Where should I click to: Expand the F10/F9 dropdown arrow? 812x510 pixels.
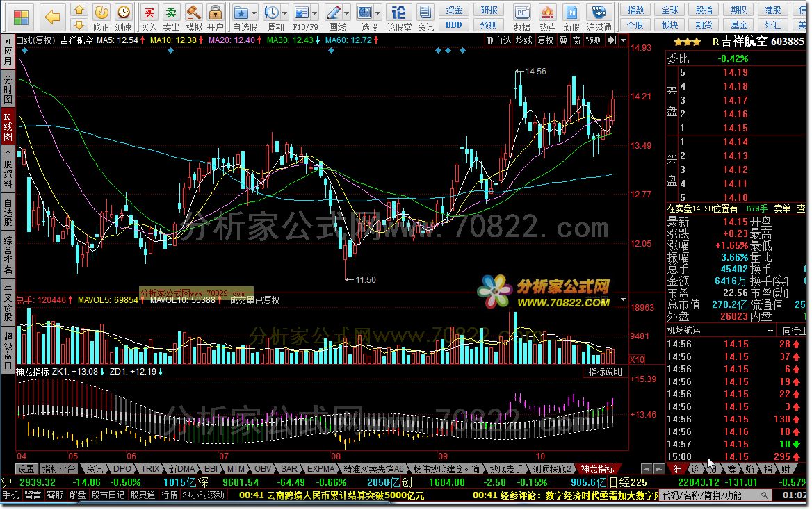coord(314,13)
